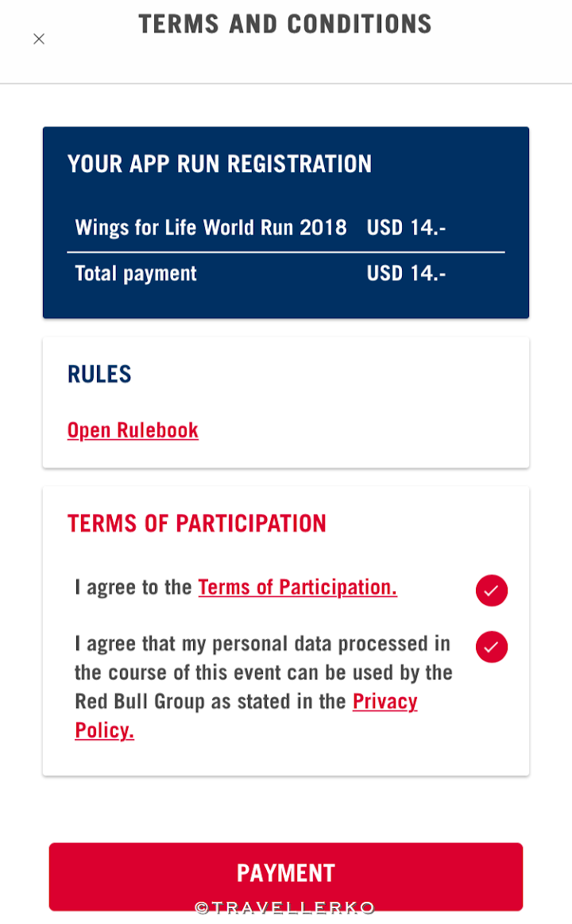This screenshot has width=572, height=924.
Task: Click the checkmark icon beside the personal data statement
Action: (x=491, y=647)
